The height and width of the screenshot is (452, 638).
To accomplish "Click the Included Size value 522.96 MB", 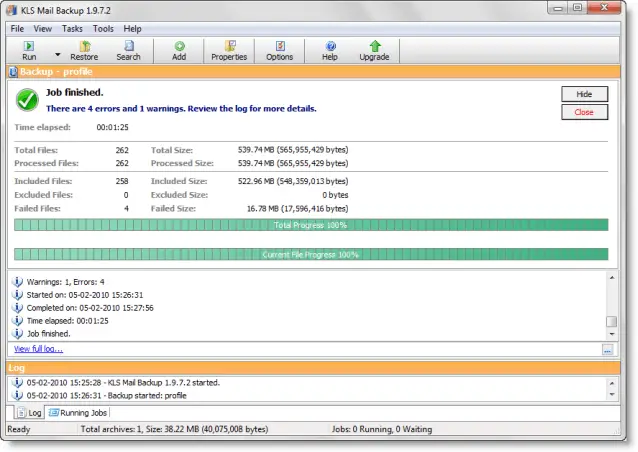I will tap(293, 181).
